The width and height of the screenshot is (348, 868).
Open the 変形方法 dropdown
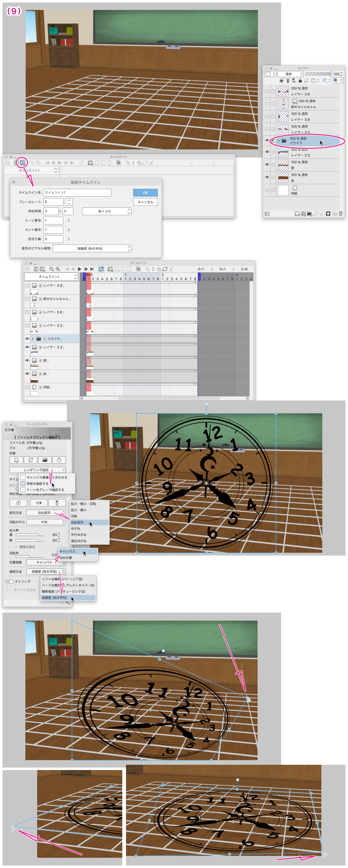pos(46,512)
